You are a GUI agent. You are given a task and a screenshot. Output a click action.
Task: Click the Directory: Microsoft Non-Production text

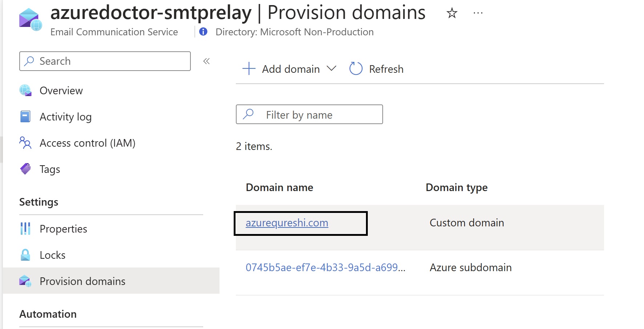(x=294, y=32)
